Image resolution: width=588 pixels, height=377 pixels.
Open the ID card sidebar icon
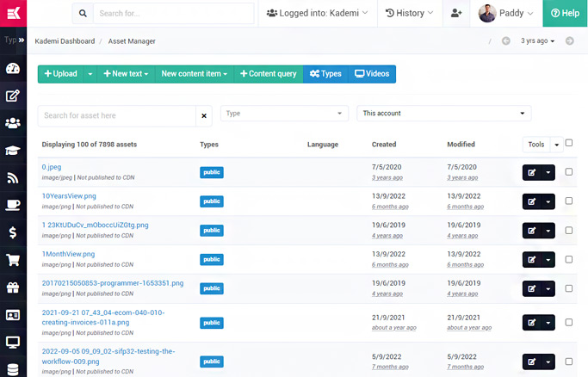click(x=13, y=315)
